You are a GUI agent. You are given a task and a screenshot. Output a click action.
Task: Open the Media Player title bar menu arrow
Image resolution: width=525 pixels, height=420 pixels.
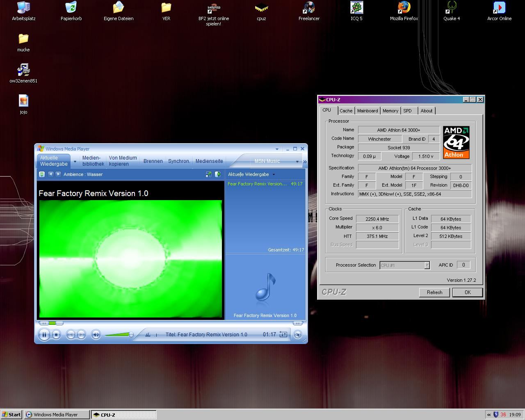[x=277, y=149]
